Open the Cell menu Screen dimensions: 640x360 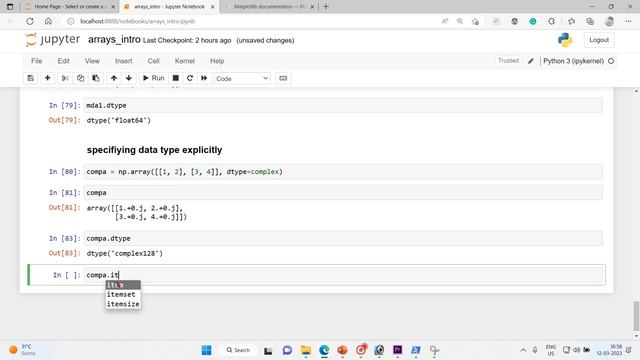[x=153, y=61]
